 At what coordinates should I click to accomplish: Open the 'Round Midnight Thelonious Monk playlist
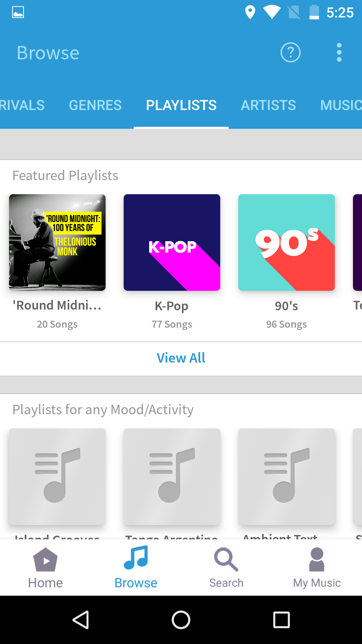[57, 242]
